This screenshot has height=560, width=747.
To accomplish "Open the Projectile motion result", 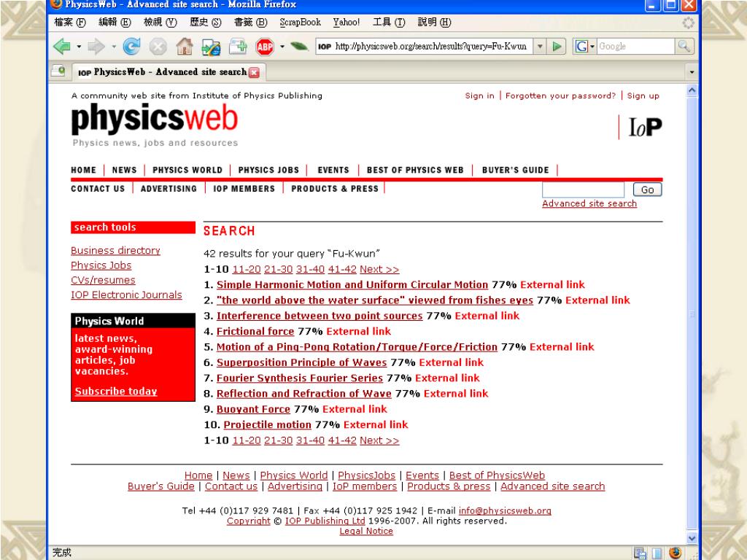I will tap(267, 425).
